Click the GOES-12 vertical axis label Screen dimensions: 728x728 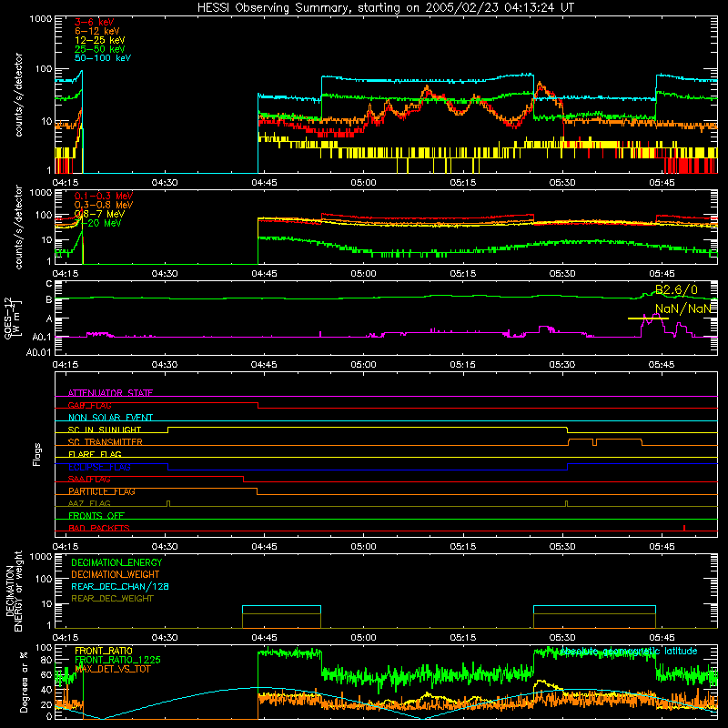click(13, 318)
